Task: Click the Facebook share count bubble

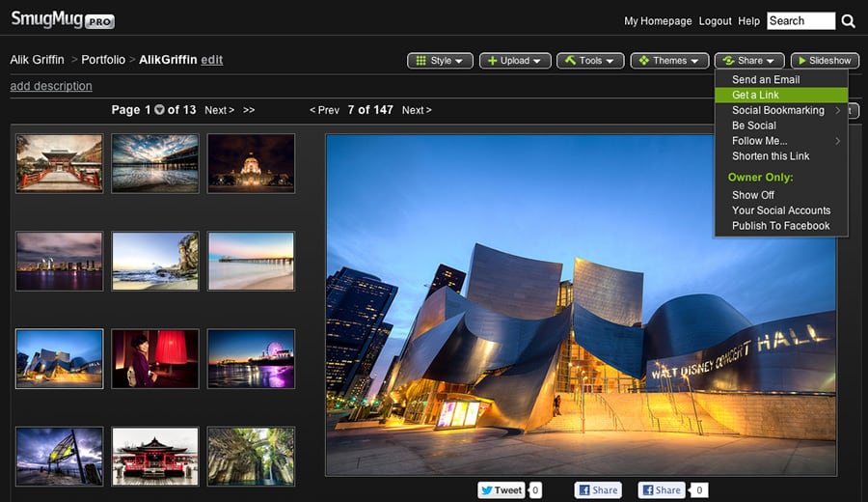Action: click(x=699, y=489)
